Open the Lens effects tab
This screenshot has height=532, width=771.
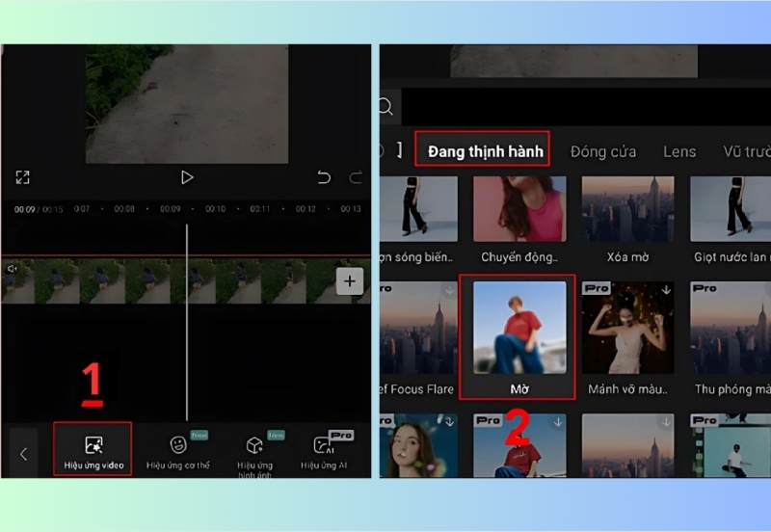click(x=679, y=151)
